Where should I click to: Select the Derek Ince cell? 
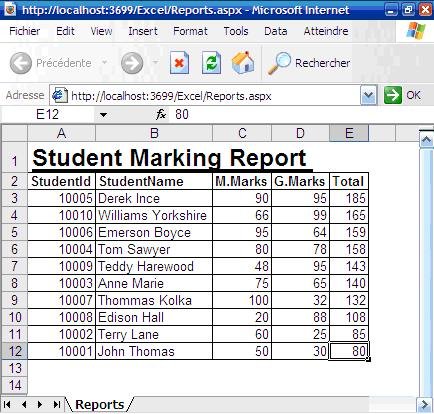point(154,198)
